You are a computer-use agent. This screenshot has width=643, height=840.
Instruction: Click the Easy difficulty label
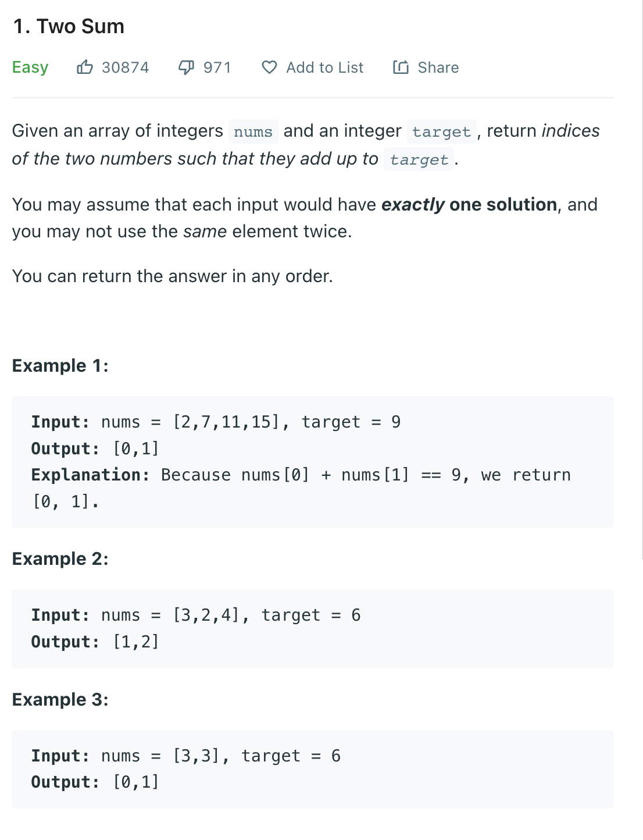point(30,67)
